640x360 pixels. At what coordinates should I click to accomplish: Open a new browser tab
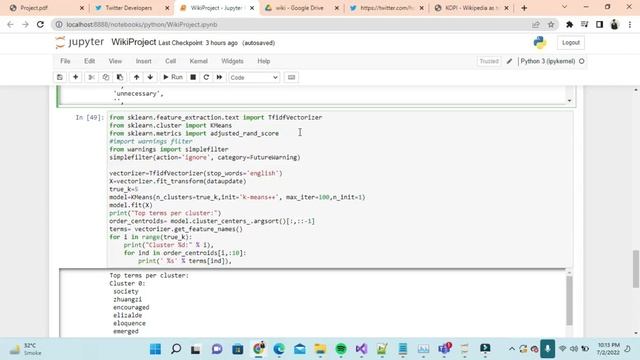(524, 8)
